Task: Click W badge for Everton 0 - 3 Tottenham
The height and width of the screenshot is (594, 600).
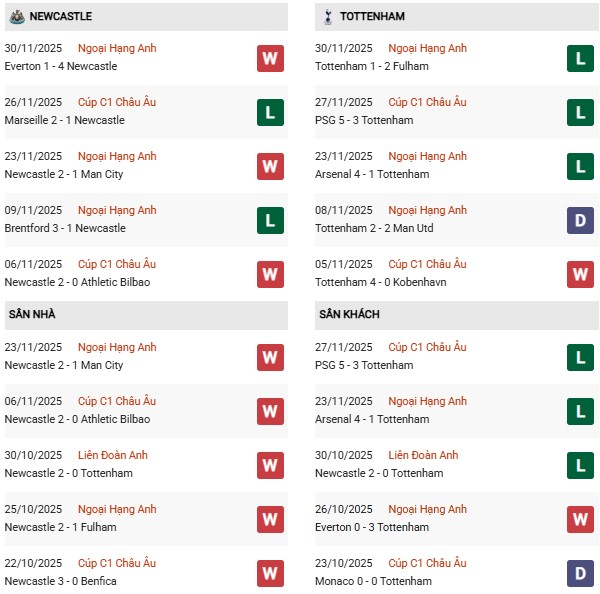Action: 581,519
